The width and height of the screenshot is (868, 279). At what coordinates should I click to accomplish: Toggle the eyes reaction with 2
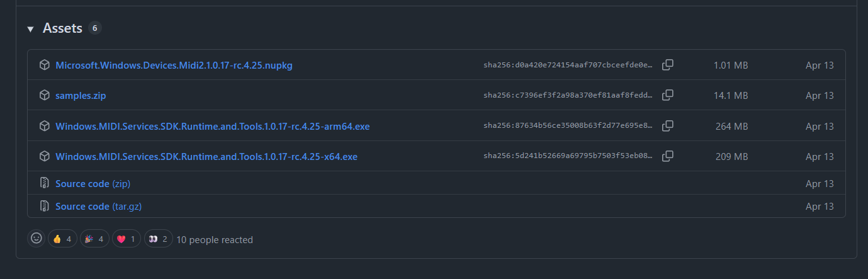pos(158,239)
